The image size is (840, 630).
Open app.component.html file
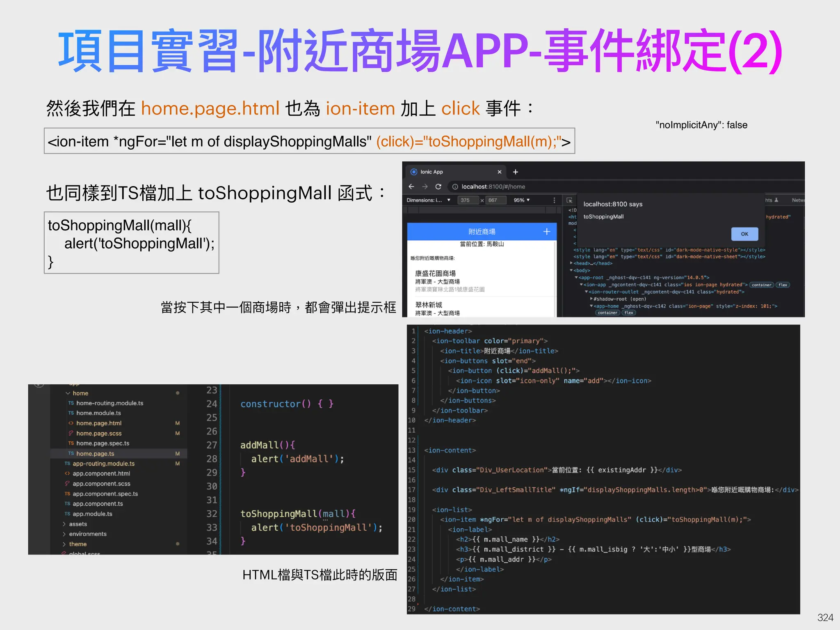click(x=101, y=473)
